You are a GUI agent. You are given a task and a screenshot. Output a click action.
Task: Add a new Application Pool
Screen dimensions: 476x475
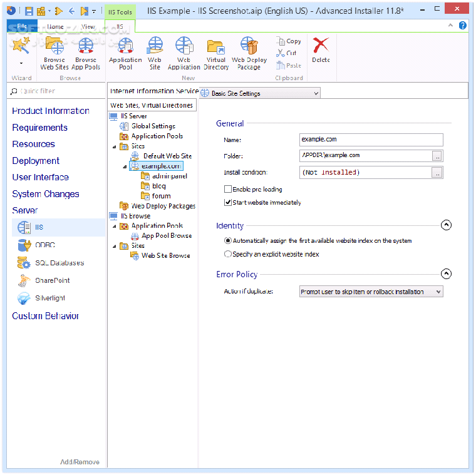125,53
